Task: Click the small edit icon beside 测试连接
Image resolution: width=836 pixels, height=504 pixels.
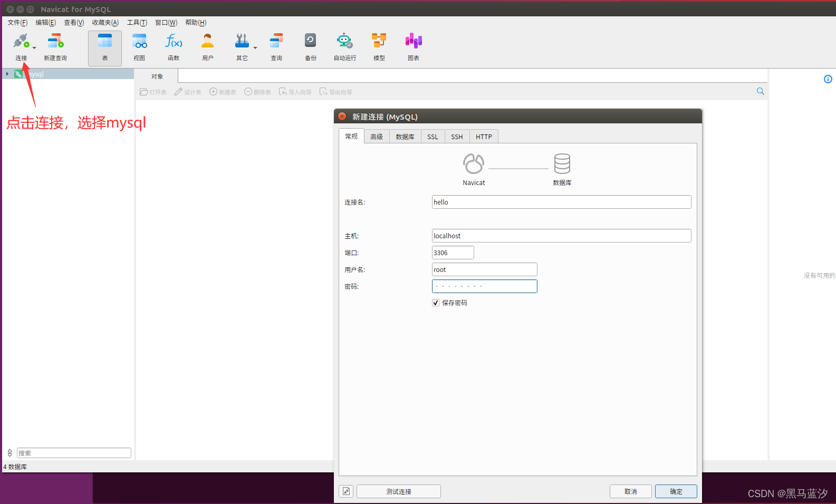Action: click(x=346, y=491)
